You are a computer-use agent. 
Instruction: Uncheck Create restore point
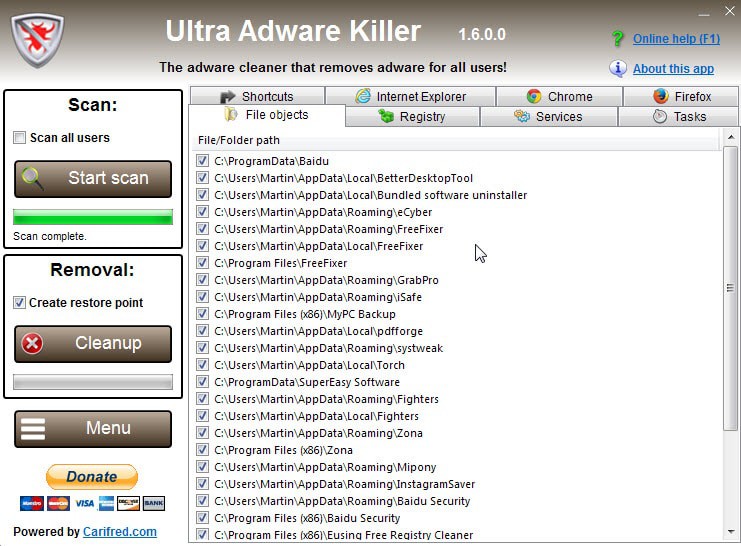point(19,303)
